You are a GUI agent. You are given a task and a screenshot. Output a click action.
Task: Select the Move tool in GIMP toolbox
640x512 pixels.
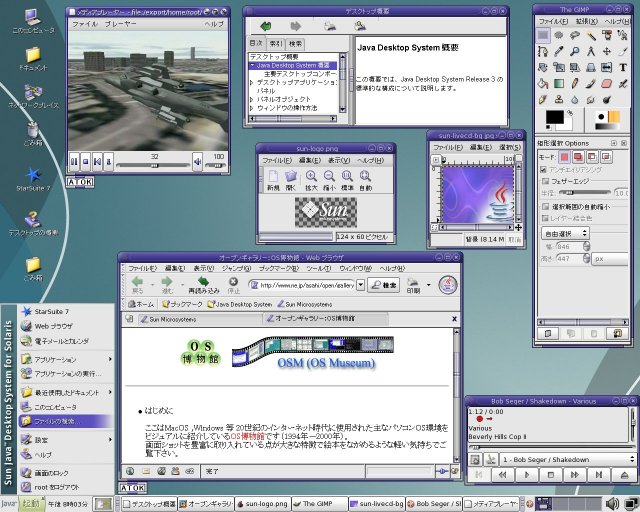pos(607,51)
